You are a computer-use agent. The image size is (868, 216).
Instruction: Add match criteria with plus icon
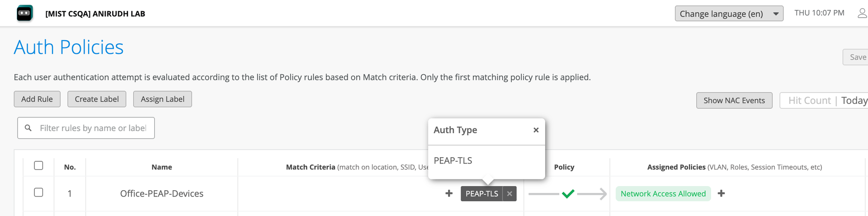[449, 194]
